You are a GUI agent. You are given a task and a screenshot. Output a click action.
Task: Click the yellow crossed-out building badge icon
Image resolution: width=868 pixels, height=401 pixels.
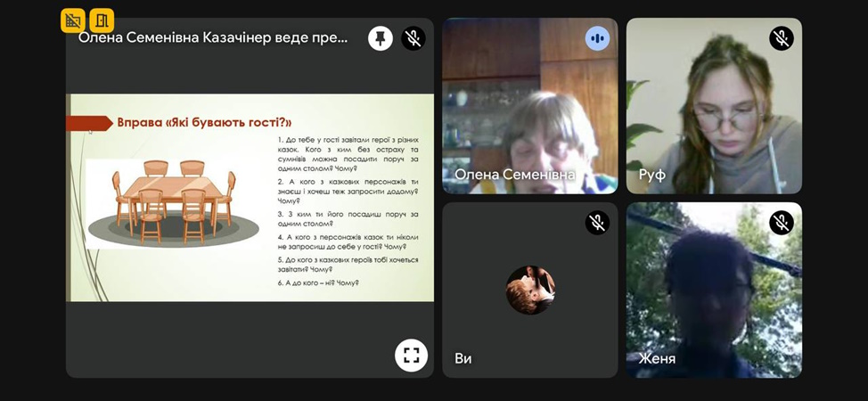tap(73, 21)
